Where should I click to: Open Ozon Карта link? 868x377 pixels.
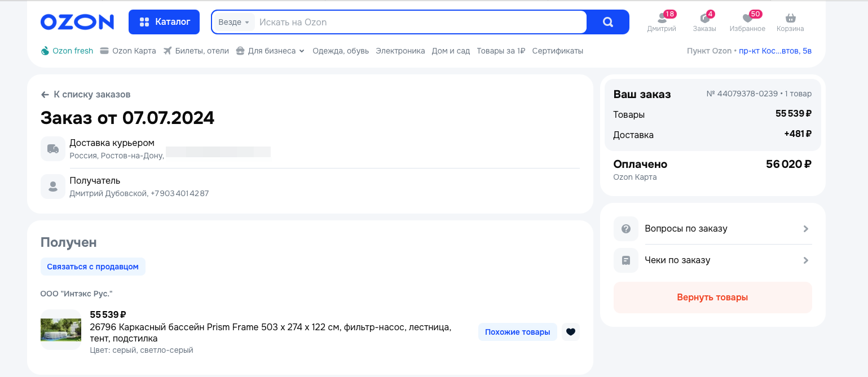pos(128,51)
